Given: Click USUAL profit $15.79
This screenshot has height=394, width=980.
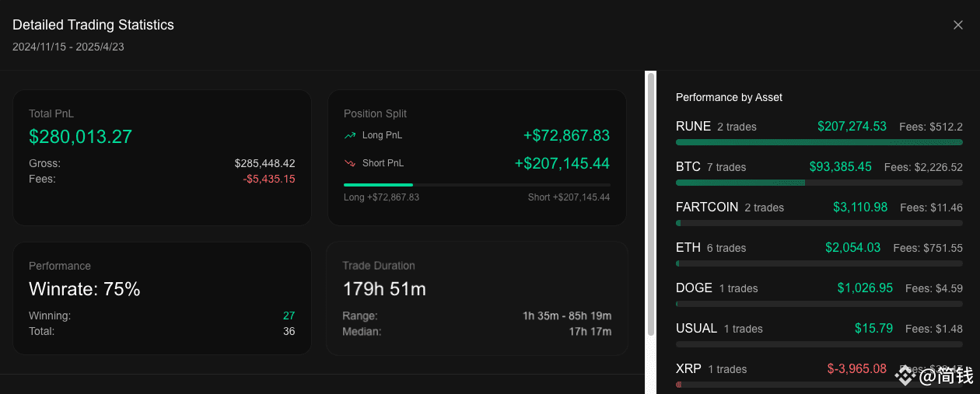Looking at the screenshot, I should pyautogui.click(x=873, y=328).
